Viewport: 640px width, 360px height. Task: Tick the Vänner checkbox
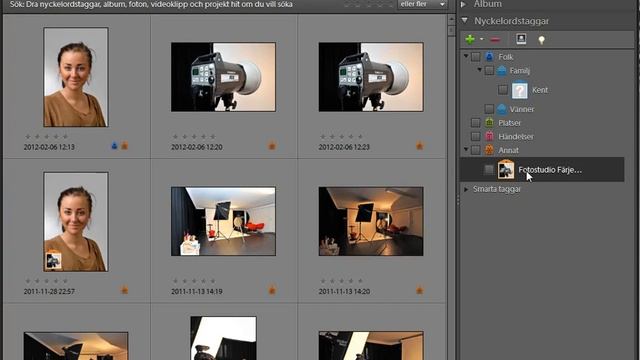pos(489,109)
